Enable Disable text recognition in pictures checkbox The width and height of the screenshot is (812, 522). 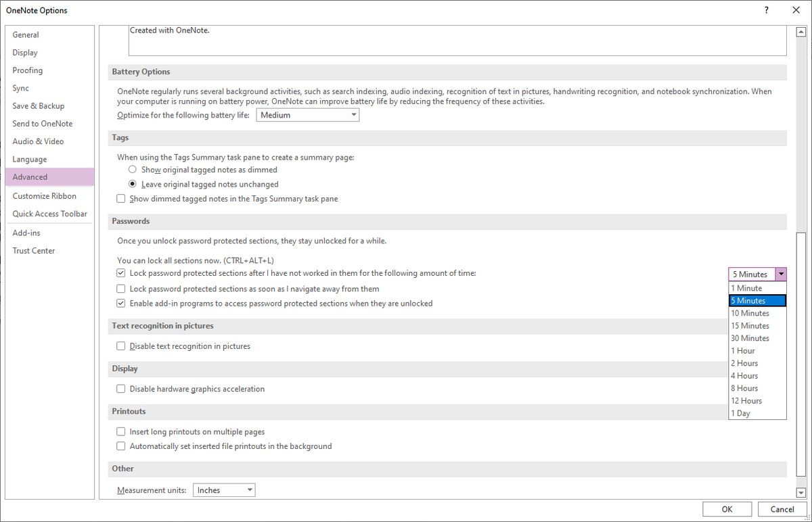click(121, 346)
